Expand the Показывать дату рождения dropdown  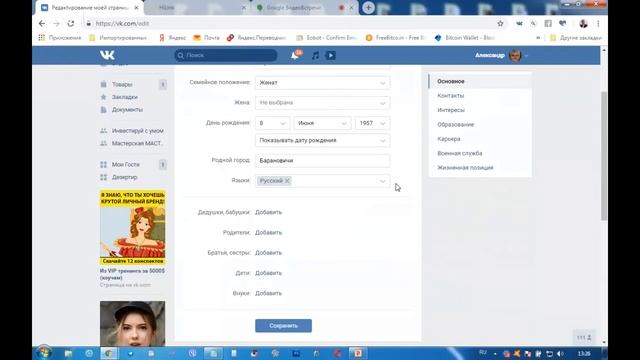pos(322,140)
